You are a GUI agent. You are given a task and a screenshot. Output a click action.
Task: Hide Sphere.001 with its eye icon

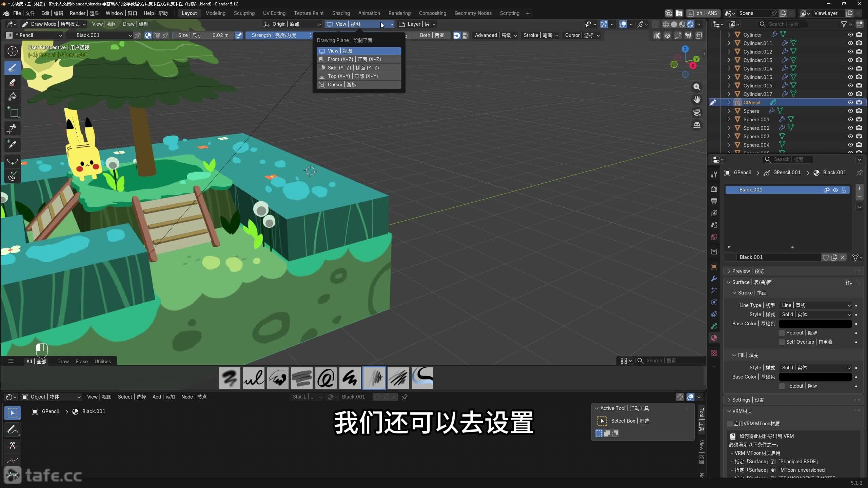click(850, 119)
